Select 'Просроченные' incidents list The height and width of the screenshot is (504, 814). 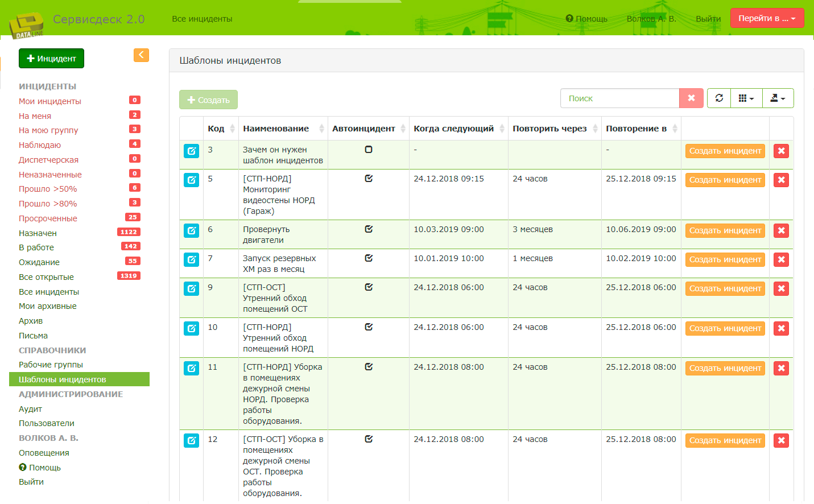point(48,218)
